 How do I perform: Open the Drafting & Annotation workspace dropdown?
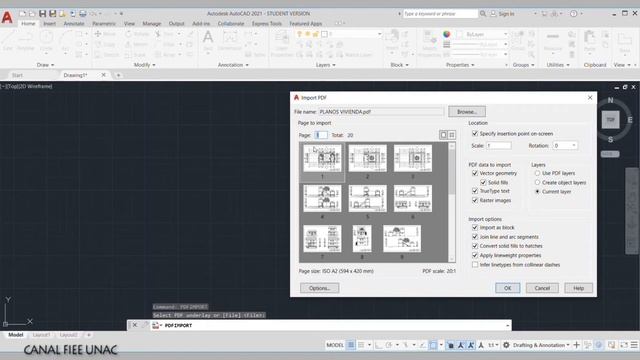click(x=541, y=345)
